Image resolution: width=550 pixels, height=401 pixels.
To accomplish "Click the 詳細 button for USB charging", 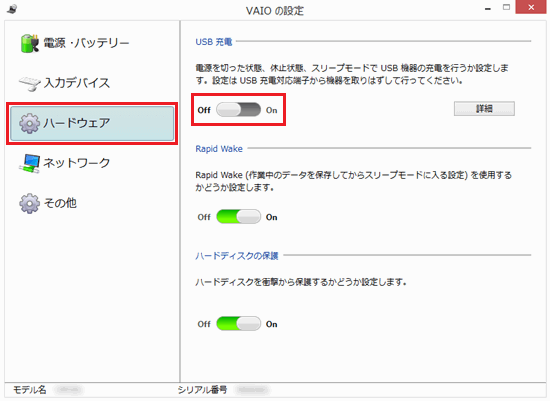I will click(x=484, y=109).
